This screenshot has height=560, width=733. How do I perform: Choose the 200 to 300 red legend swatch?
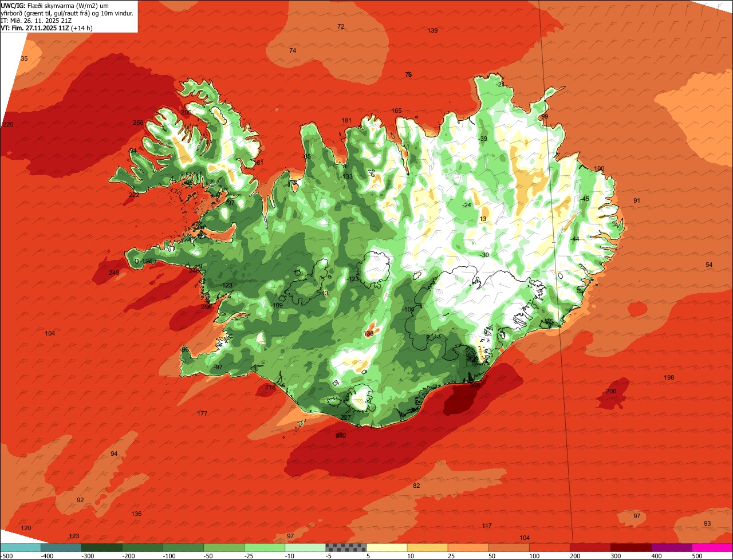tap(590, 547)
